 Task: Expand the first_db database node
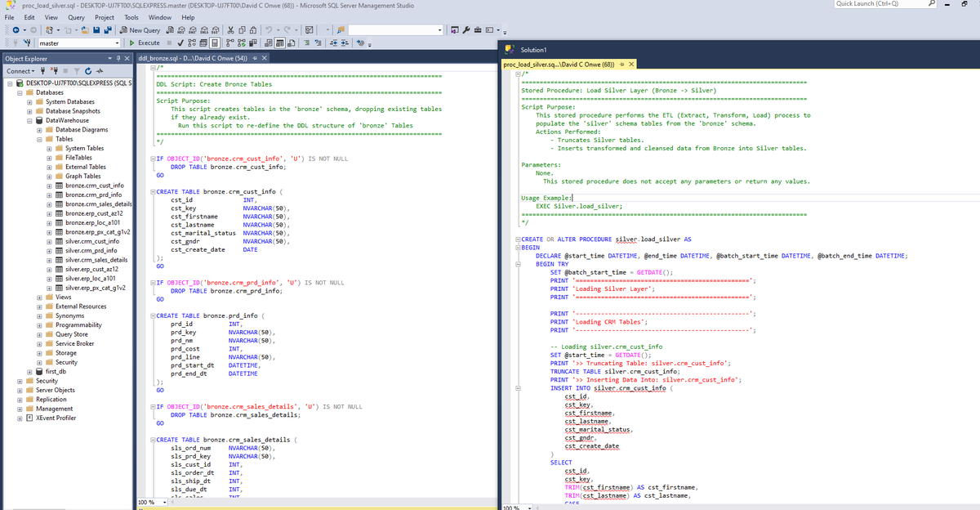tap(29, 371)
